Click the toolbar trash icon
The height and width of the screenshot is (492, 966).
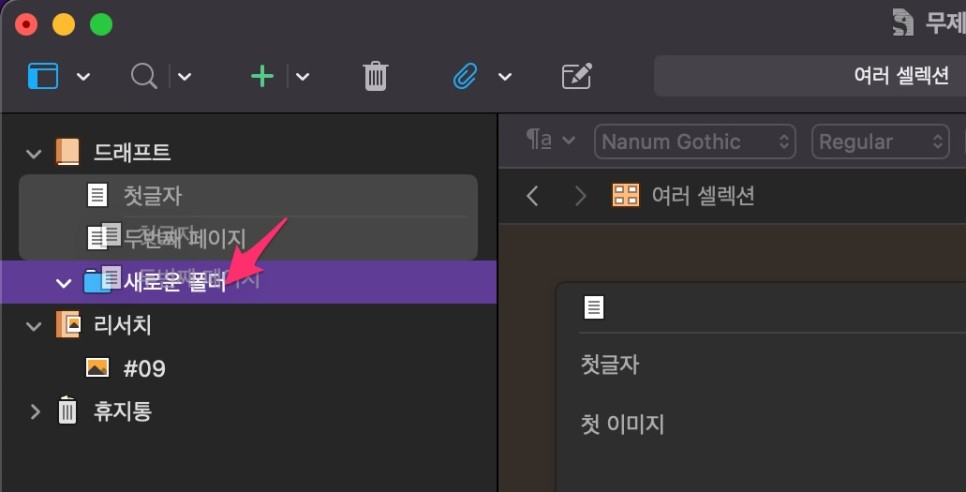tap(375, 76)
